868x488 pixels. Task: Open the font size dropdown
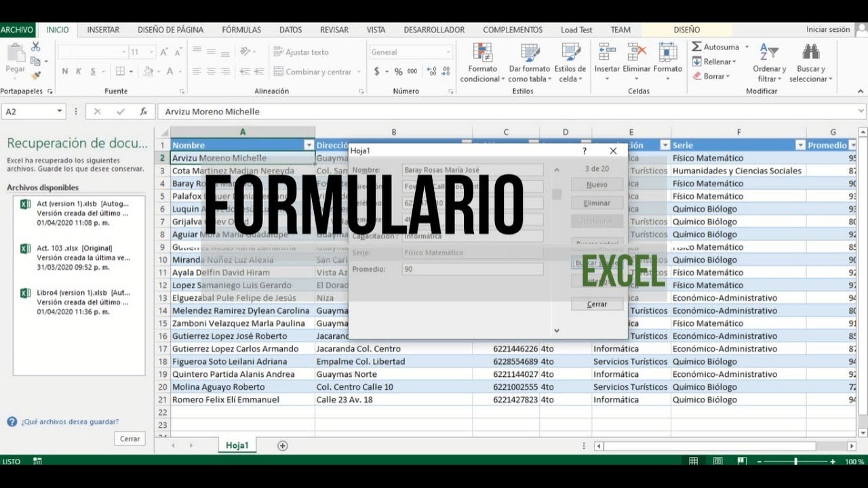pyautogui.click(x=151, y=52)
